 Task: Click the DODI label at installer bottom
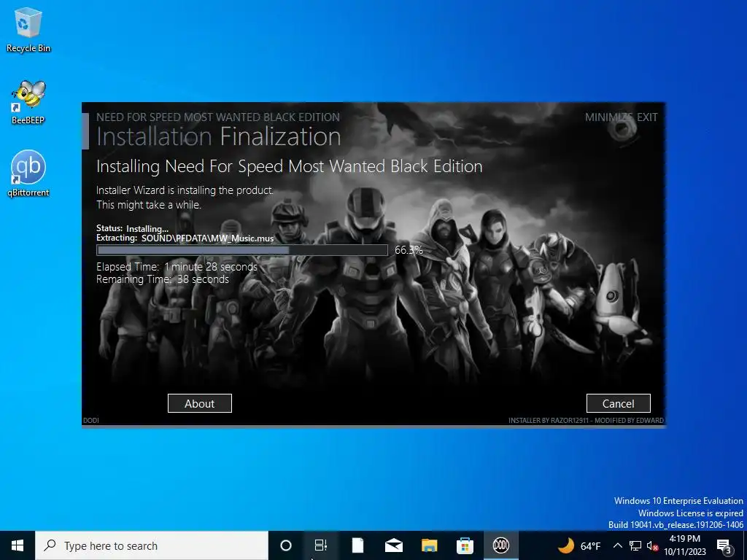click(x=91, y=421)
